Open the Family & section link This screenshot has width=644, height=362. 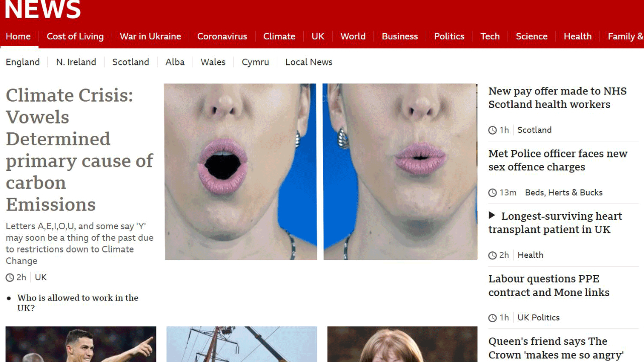pos(625,36)
